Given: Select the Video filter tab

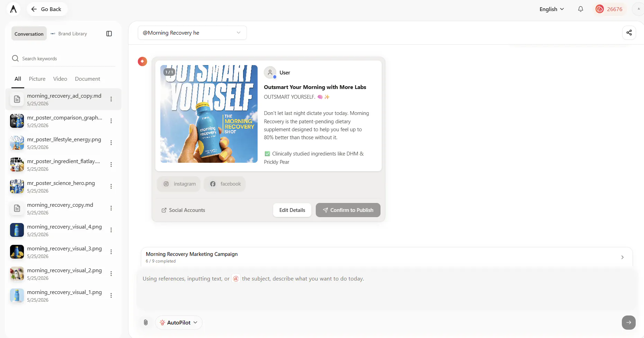Looking at the screenshot, I should tap(60, 79).
